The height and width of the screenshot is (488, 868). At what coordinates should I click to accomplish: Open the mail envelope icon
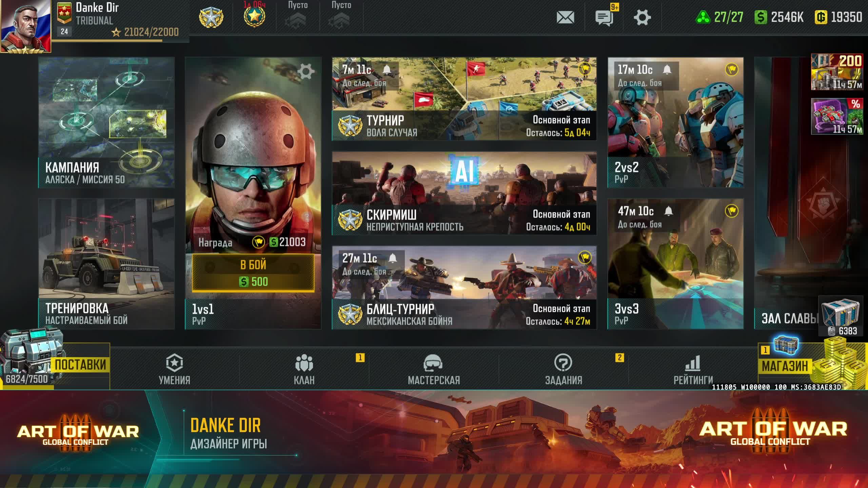(565, 17)
